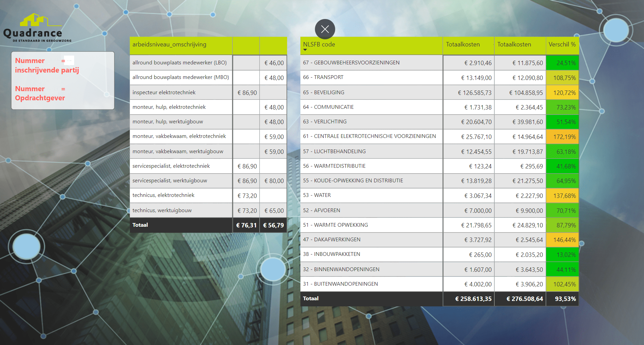Click the descending sort arrow under NLSFB code
The width and height of the screenshot is (644, 345).
click(305, 50)
